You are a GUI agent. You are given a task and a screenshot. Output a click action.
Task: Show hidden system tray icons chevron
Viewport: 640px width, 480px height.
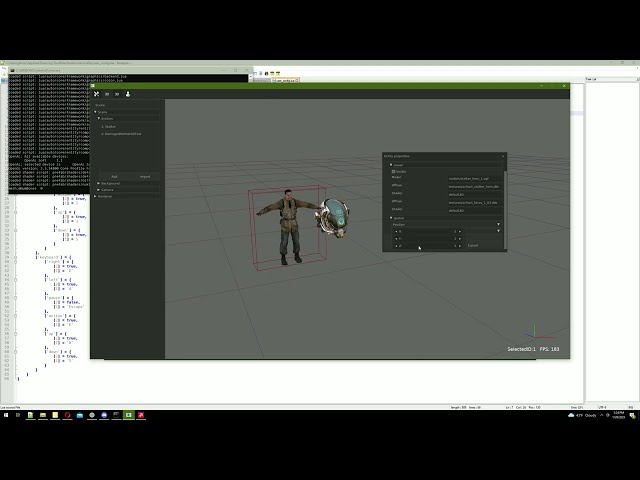pyautogui.click(x=601, y=415)
